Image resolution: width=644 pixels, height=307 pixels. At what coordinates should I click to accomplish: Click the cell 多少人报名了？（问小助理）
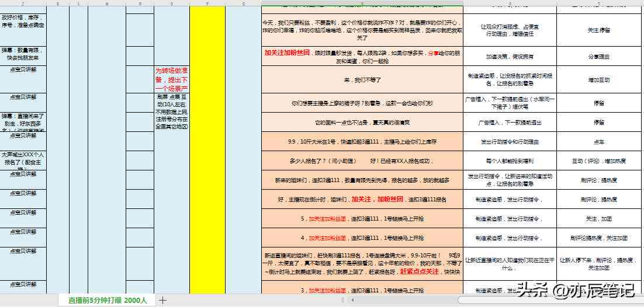pyautogui.click(x=362, y=161)
